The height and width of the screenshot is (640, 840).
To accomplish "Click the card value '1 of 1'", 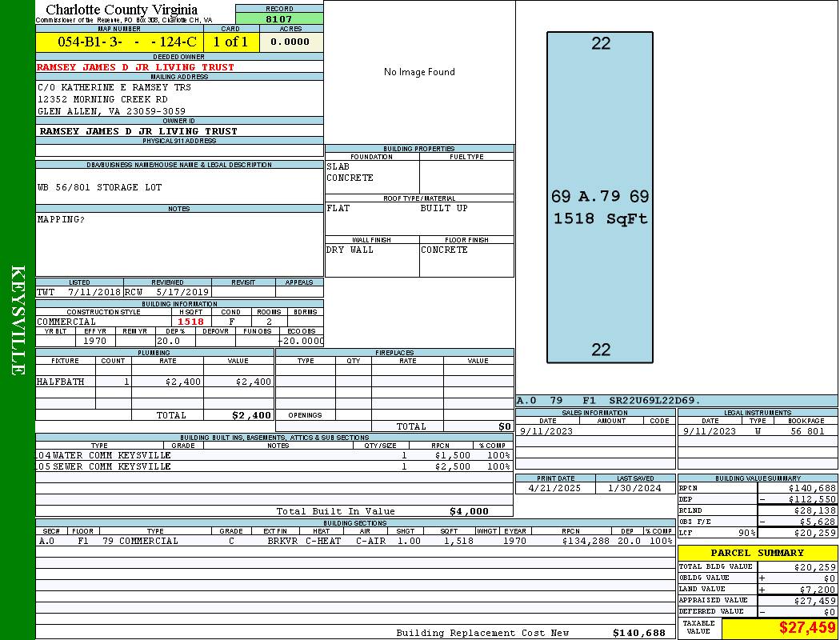I will tap(230, 42).
